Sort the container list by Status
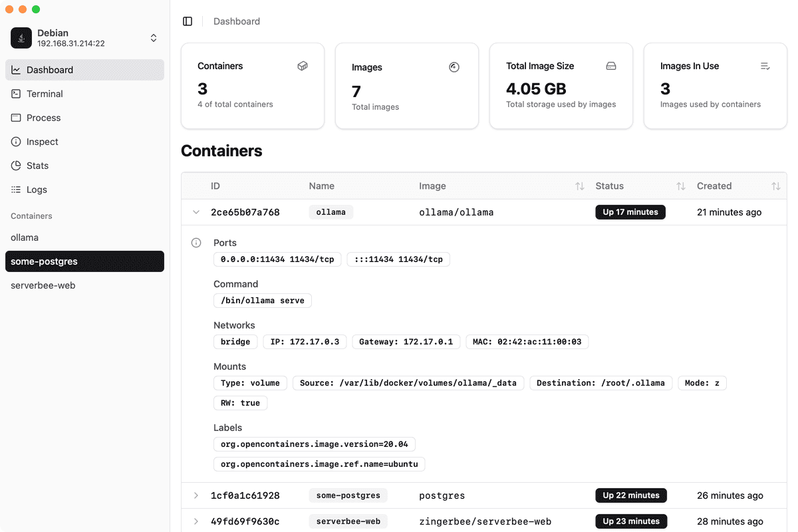 [680, 186]
